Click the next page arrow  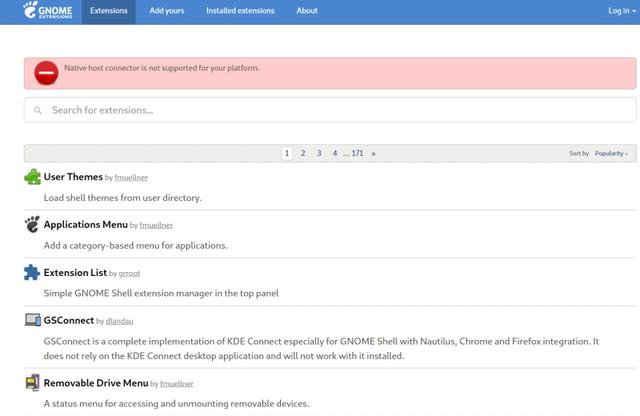pos(373,153)
